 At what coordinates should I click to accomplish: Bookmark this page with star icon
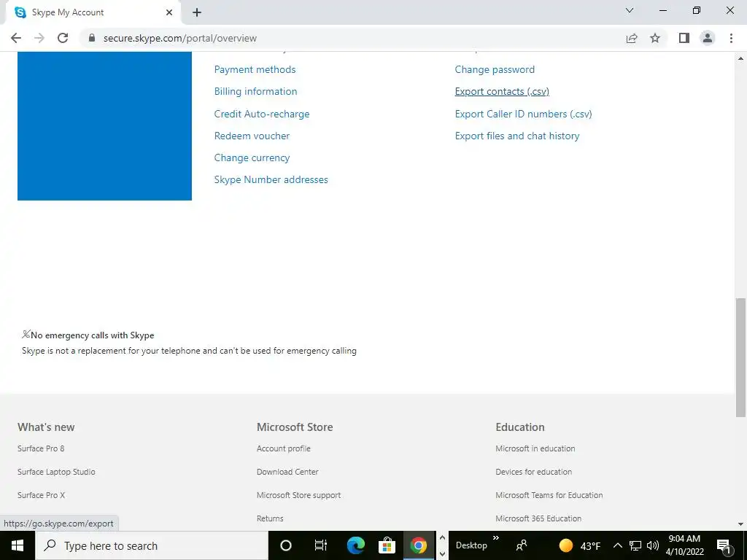[x=655, y=38]
